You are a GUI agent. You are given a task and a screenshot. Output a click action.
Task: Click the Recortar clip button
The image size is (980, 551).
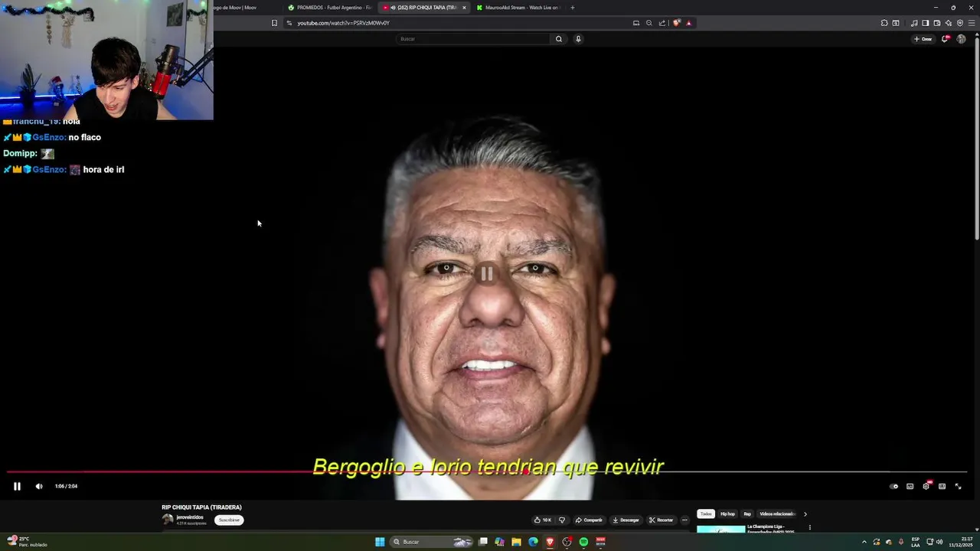point(661,520)
